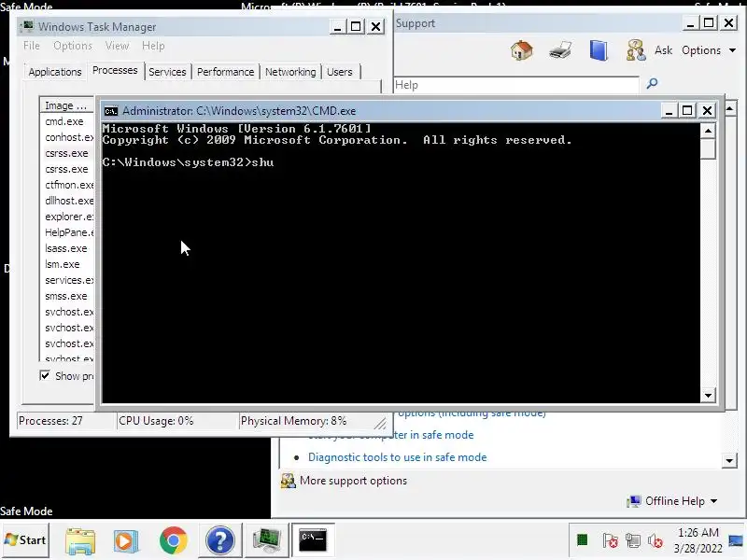Open Task Manager View menu
This screenshot has width=747, height=560.
pyautogui.click(x=117, y=46)
